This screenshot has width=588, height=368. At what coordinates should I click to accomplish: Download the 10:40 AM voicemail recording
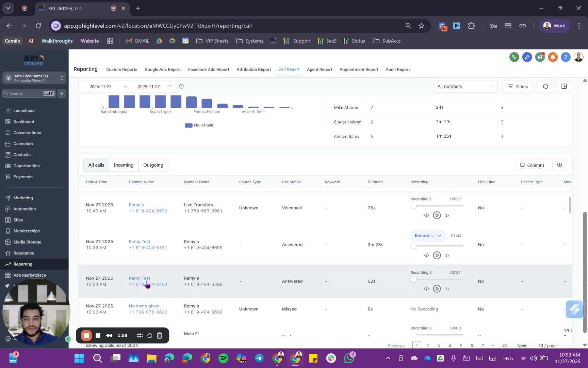tap(426, 215)
